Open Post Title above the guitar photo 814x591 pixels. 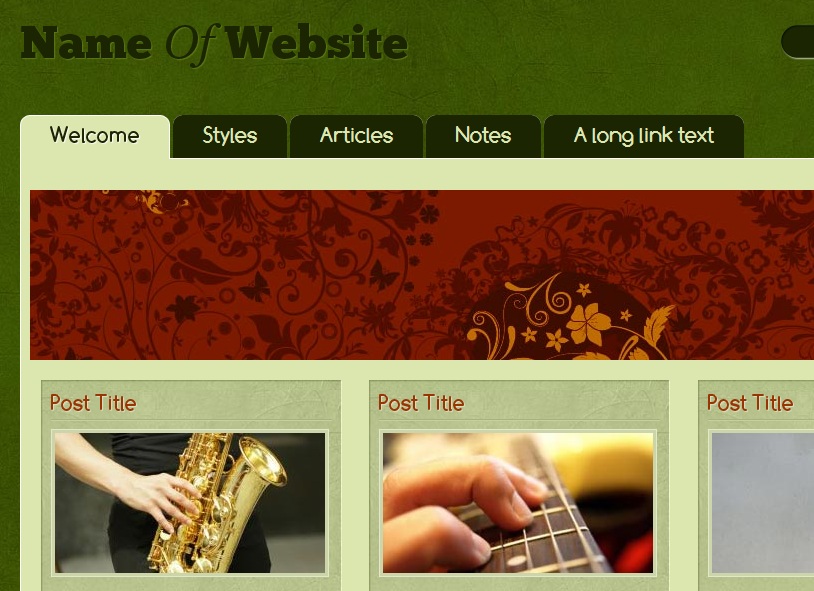(x=421, y=403)
